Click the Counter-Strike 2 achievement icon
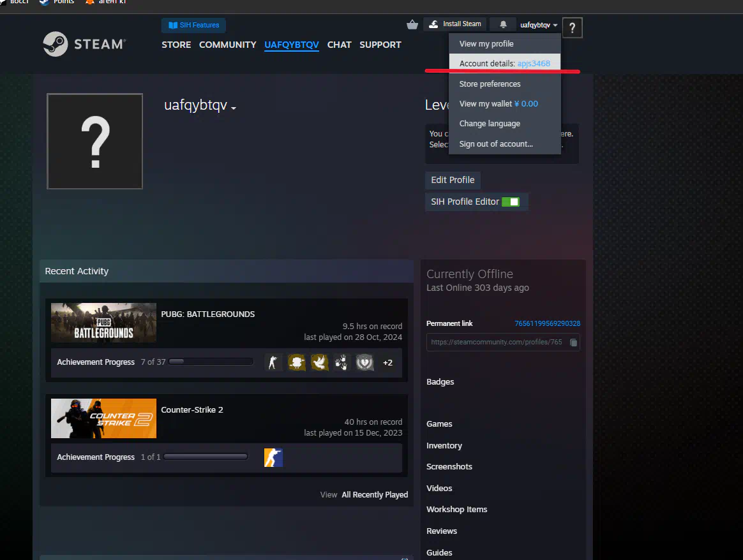 pos(273,457)
